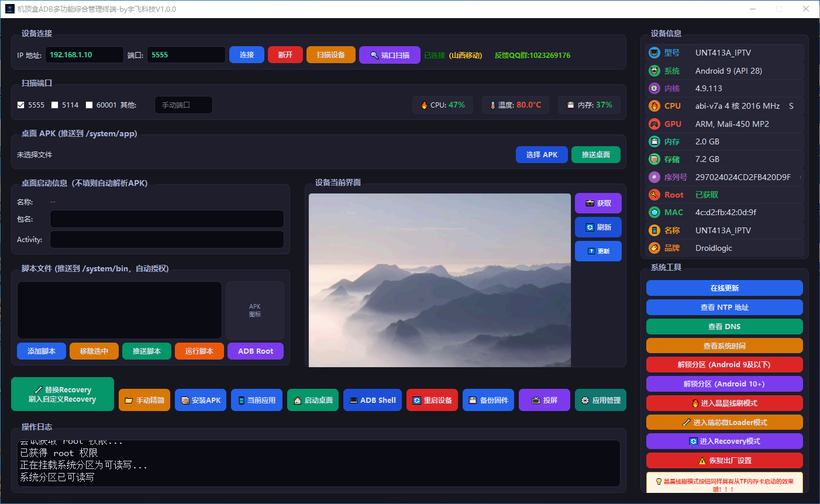Viewport: 820px width, 504px height.
Task: Click the device name (名称) icon
Action: pyautogui.click(x=654, y=230)
